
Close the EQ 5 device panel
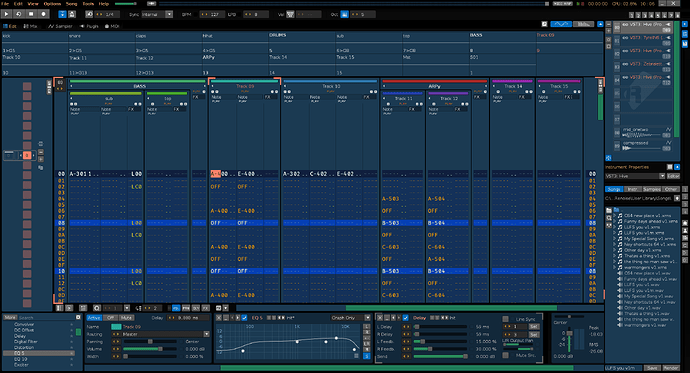[x=219, y=318]
